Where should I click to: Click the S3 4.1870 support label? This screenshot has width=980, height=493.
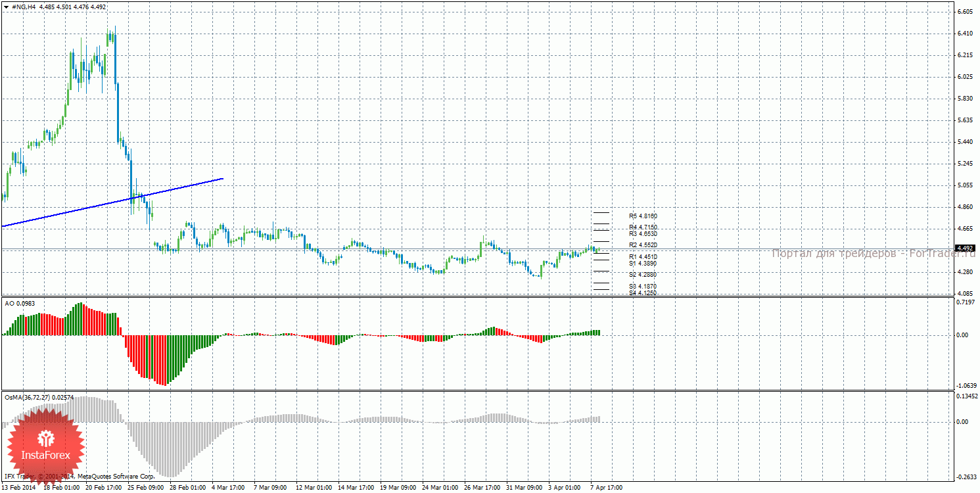click(x=643, y=287)
